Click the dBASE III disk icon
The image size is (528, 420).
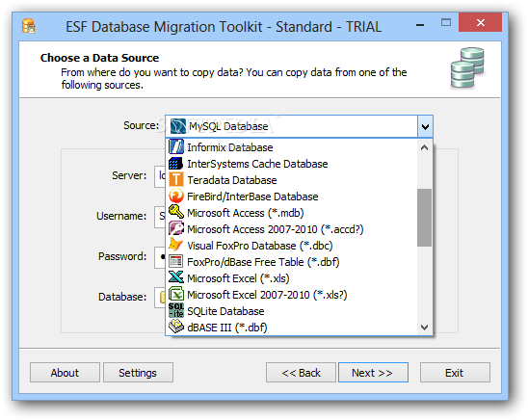176,328
